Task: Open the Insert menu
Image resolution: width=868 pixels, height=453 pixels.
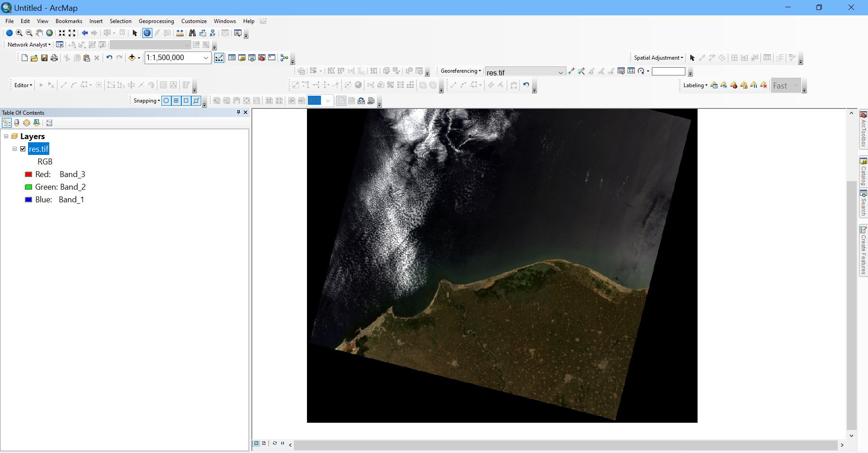Action: [96, 21]
